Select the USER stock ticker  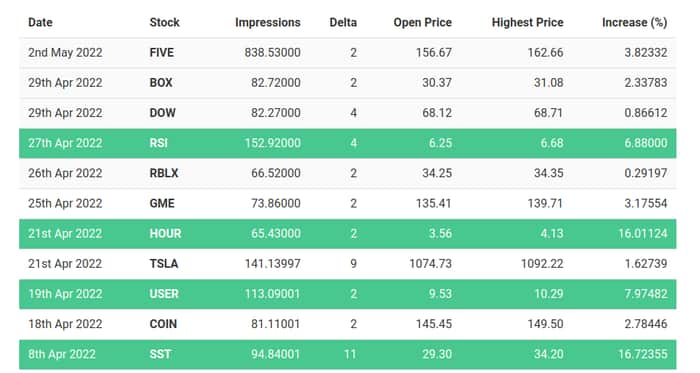point(164,294)
